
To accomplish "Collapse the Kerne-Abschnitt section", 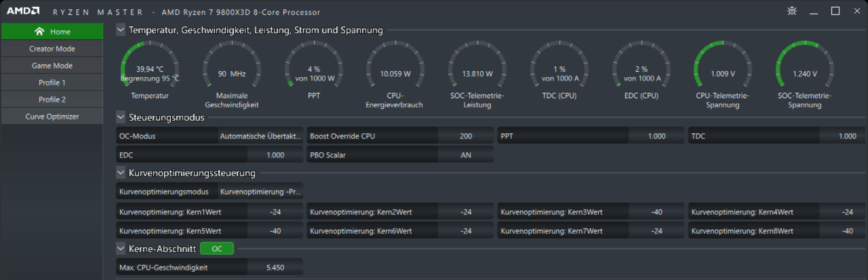I will coord(120,249).
